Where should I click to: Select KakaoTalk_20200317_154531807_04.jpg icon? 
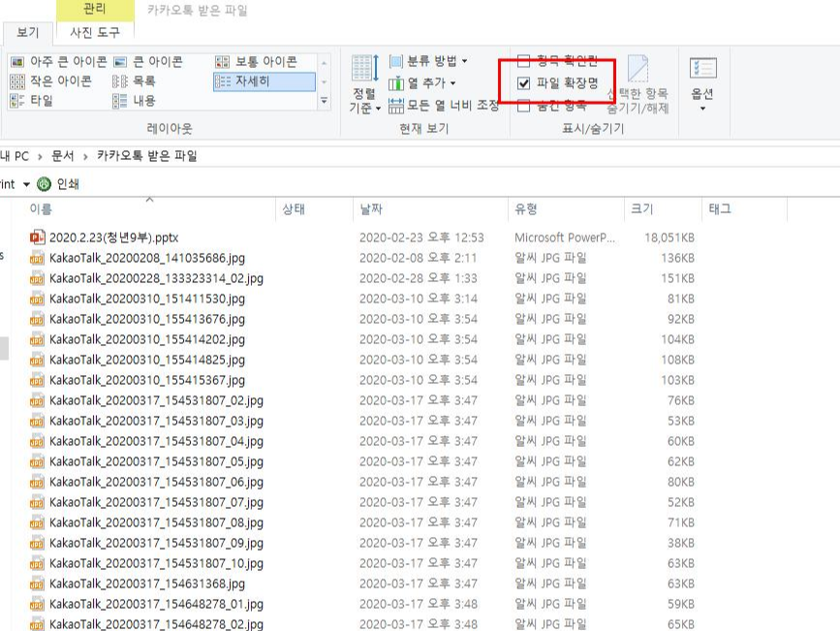37,441
